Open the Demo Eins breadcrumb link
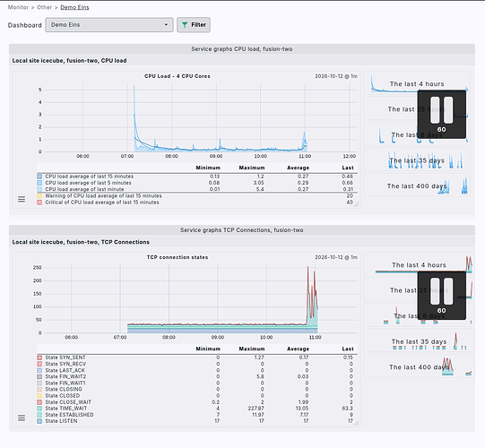This screenshot has width=485, height=448. [74, 7]
